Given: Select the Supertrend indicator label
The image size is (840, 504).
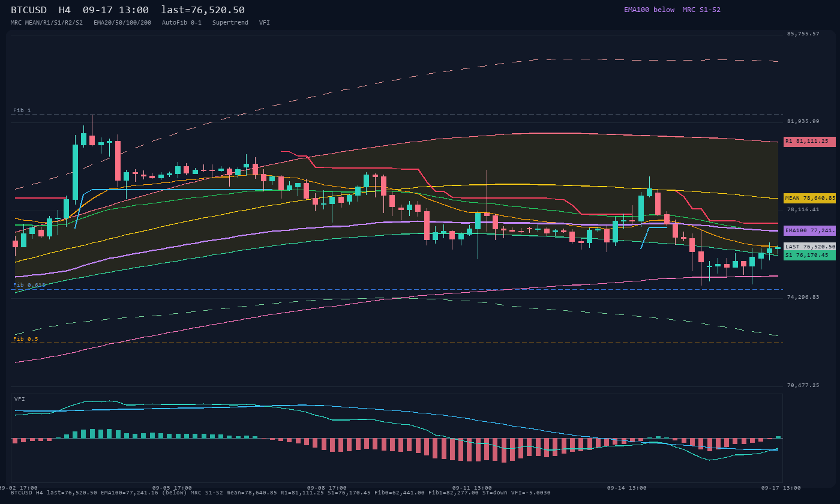Looking at the screenshot, I should tap(230, 23).
